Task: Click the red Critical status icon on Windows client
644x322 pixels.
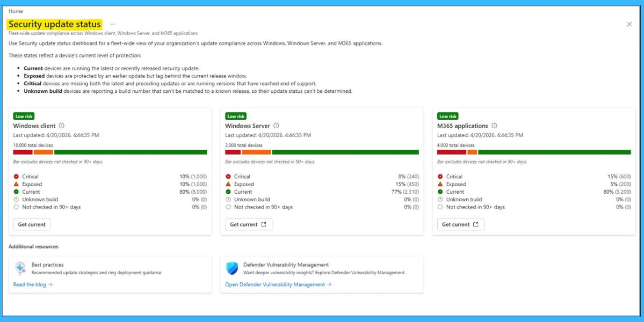Action: 16,176
